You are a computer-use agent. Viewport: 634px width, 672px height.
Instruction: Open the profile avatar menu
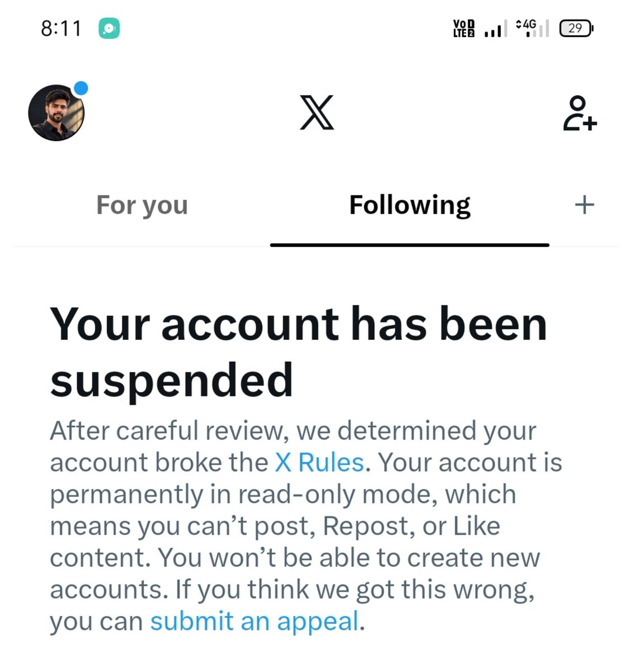click(x=57, y=113)
